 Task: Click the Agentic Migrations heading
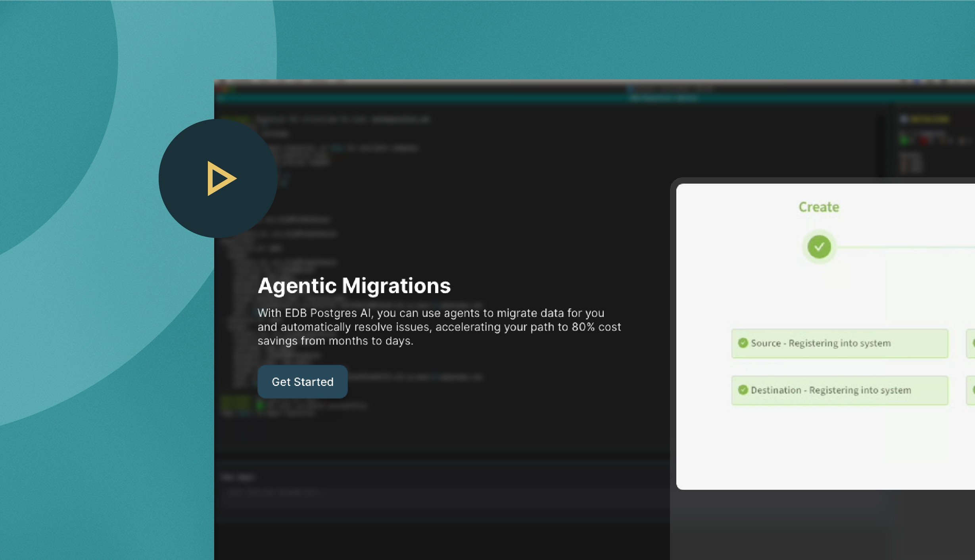(354, 286)
